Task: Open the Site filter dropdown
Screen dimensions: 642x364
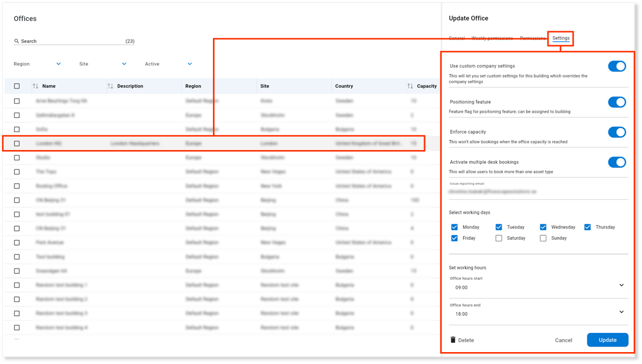Action: [x=124, y=64]
